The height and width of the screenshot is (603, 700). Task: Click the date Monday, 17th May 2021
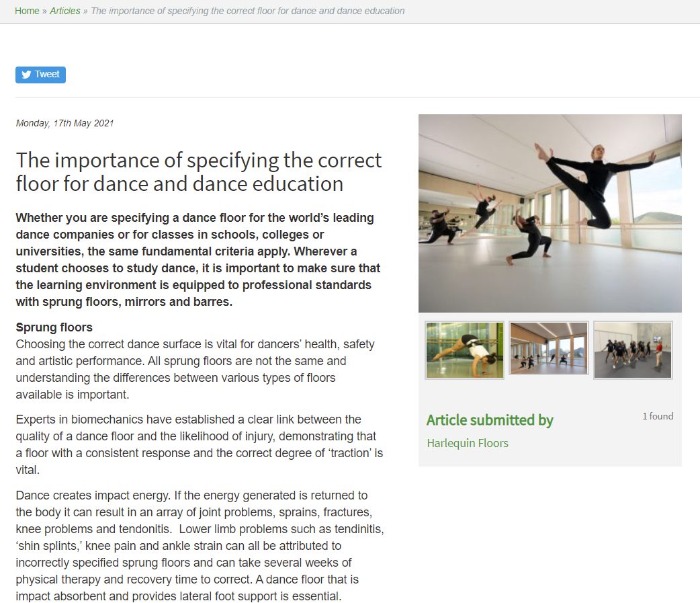(x=65, y=123)
